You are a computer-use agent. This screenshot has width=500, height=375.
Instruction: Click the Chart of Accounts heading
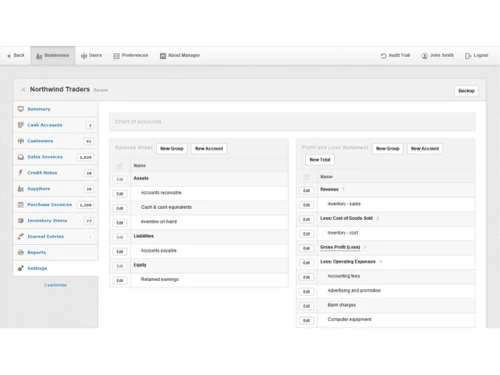[138, 122]
